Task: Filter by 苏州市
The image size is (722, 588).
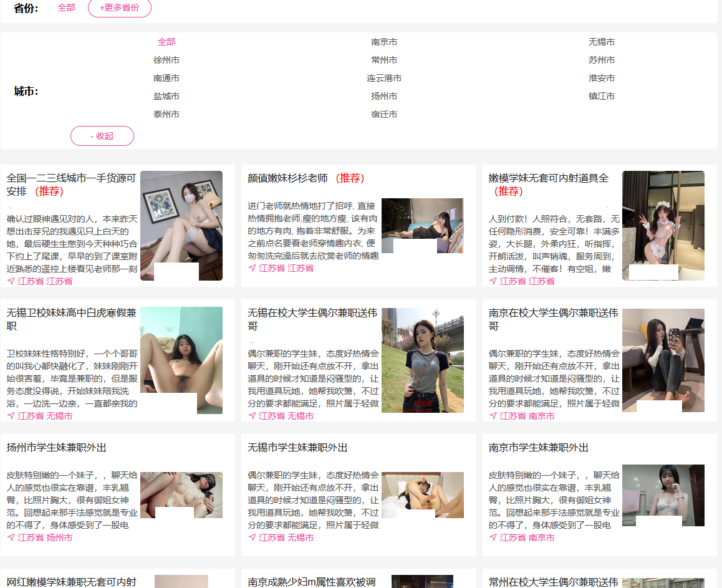Action: click(x=602, y=60)
